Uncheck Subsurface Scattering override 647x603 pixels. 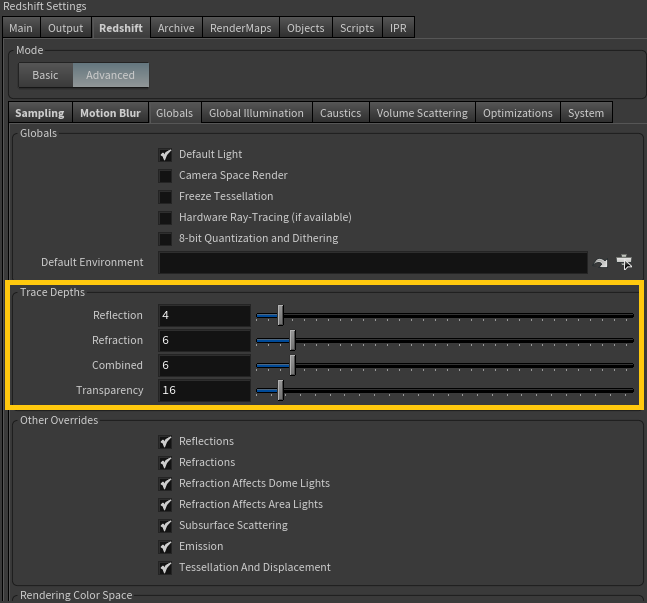coord(166,526)
